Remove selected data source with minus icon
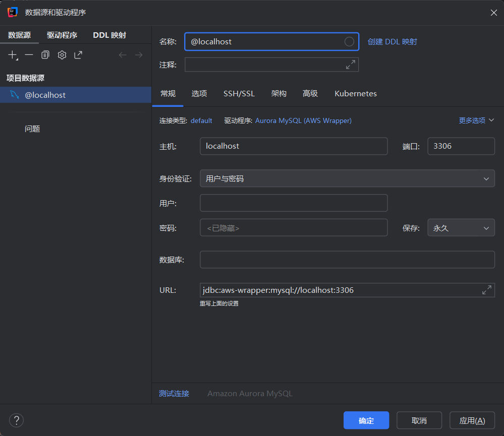The height and width of the screenshot is (436, 504). pyautogui.click(x=29, y=55)
